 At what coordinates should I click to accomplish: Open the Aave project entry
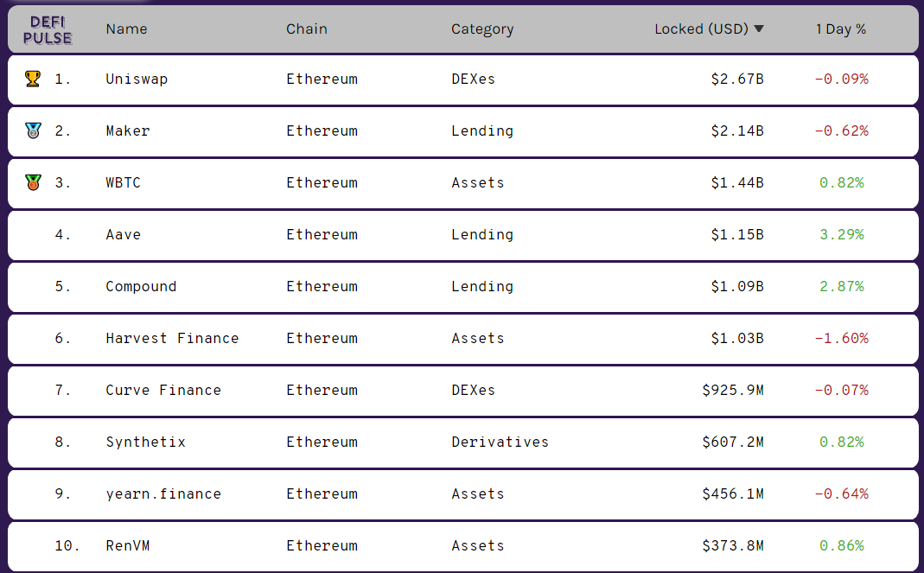click(x=124, y=235)
